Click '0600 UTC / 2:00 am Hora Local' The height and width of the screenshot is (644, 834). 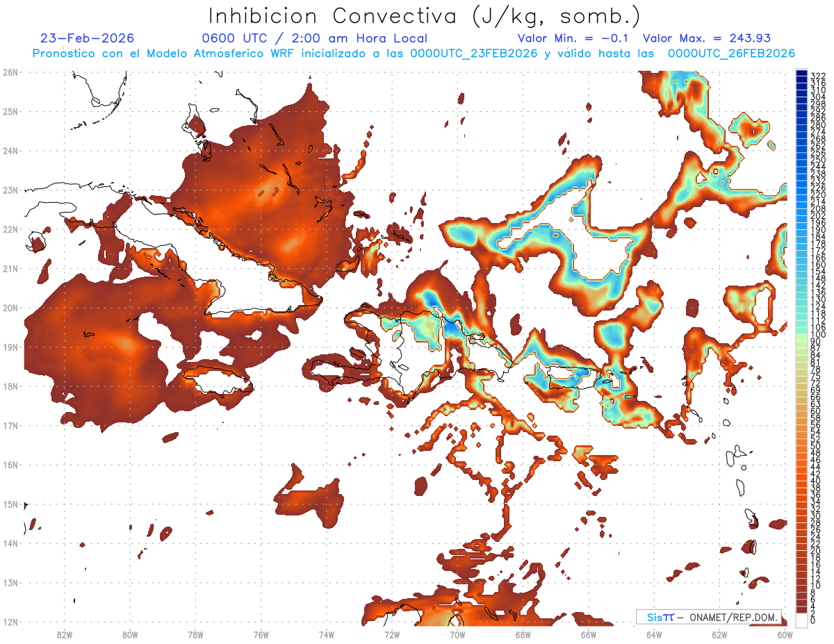314,38
